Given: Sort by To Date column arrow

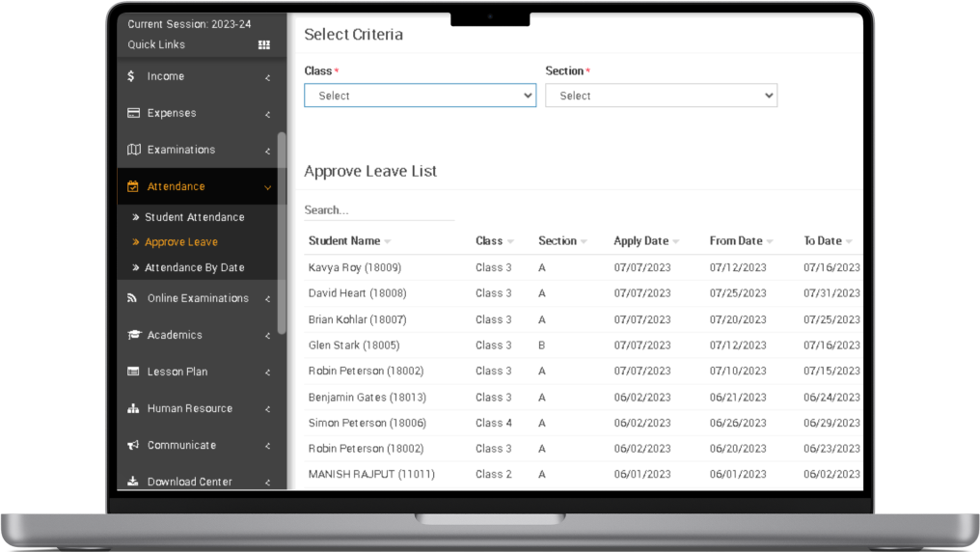Looking at the screenshot, I should pyautogui.click(x=849, y=242).
